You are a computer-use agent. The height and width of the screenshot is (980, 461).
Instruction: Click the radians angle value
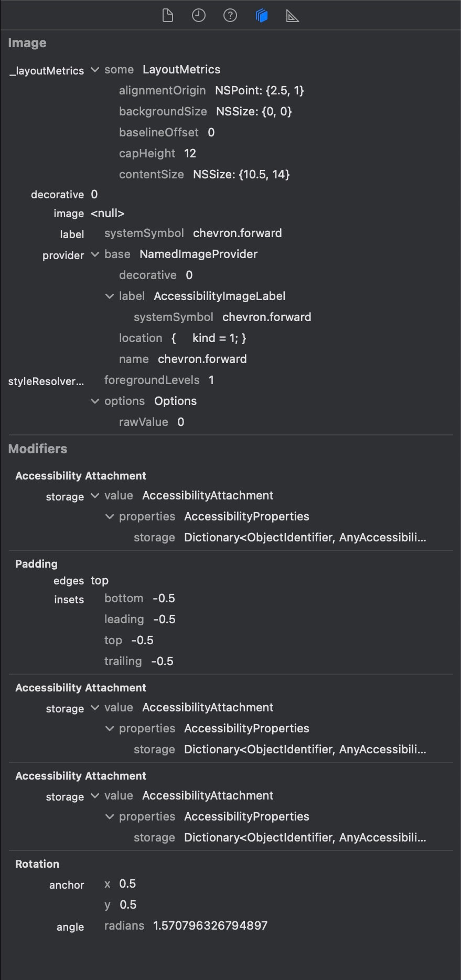pyautogui.click(x=210, y=925)
